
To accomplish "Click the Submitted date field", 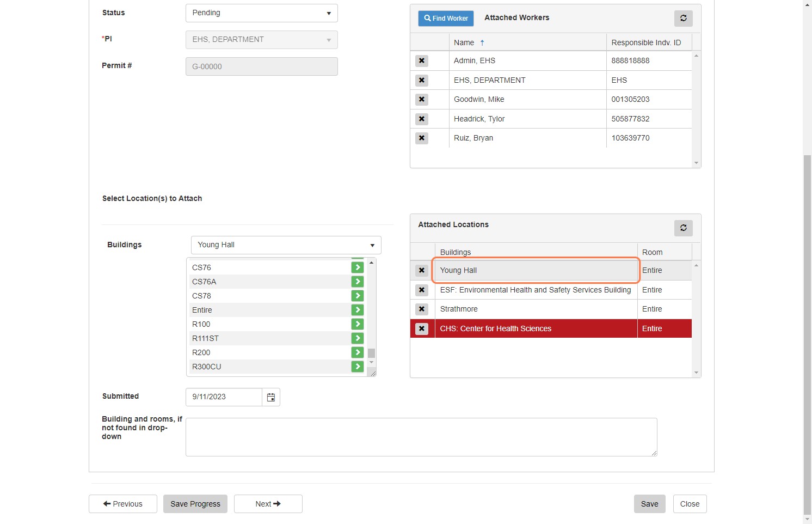I will [224, 397].
